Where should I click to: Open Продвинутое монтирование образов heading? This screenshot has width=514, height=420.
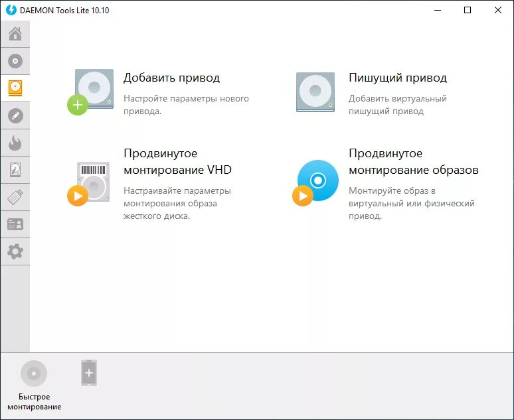[413, 161]
